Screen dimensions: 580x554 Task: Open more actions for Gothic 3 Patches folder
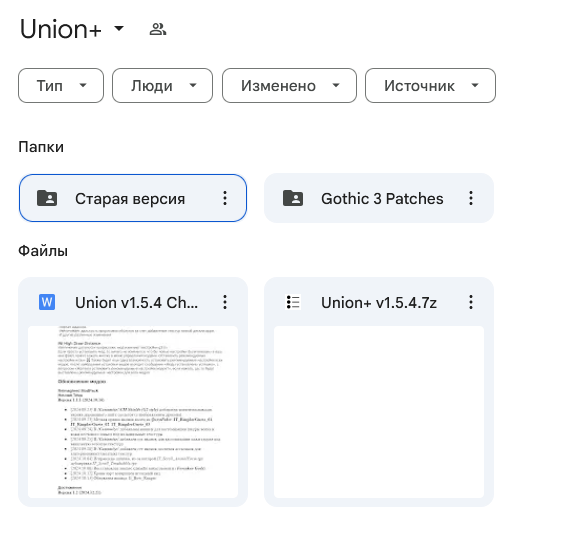471,198
